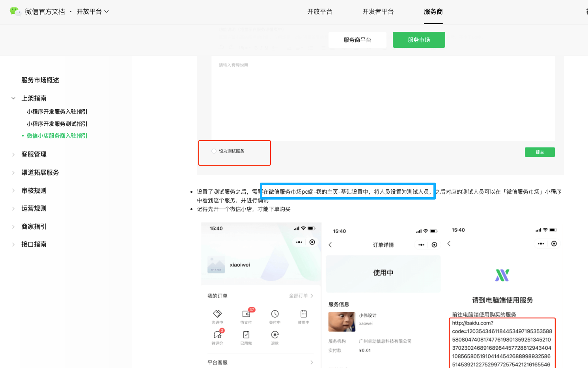Image resolution: width=588 pixels, height=368 pixels.
Task: Click the green-purple N logo icon
Action: [502, 275]
